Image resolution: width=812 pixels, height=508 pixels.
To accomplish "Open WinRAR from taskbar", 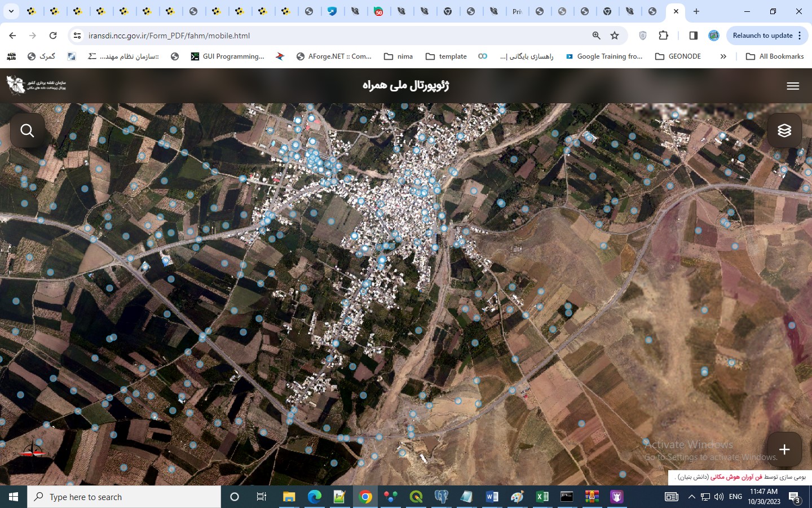I will pos(592,497).
